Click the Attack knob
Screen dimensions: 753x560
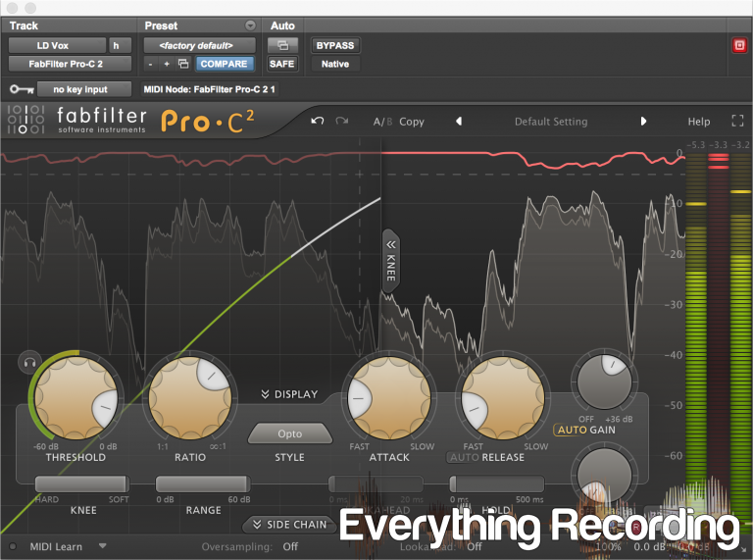pyautogui.click(x=389, y=398)
